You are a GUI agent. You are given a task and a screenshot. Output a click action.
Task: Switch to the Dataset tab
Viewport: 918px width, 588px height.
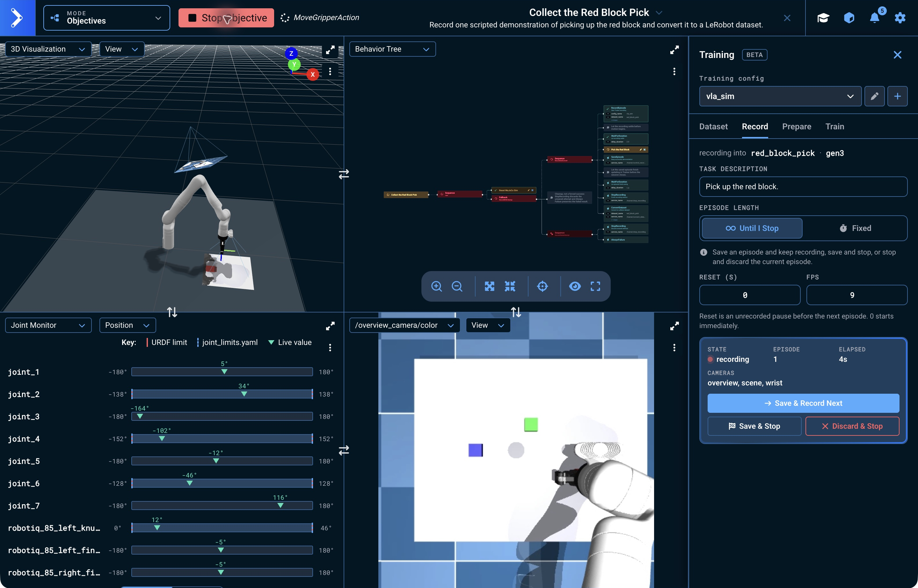(x=713, y=127)
